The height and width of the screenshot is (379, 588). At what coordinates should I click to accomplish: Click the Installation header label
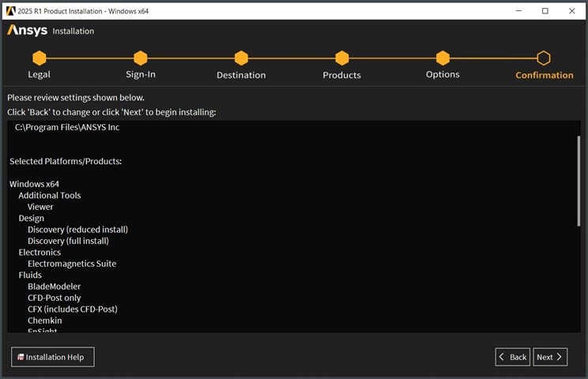click(x=73, y=31)
